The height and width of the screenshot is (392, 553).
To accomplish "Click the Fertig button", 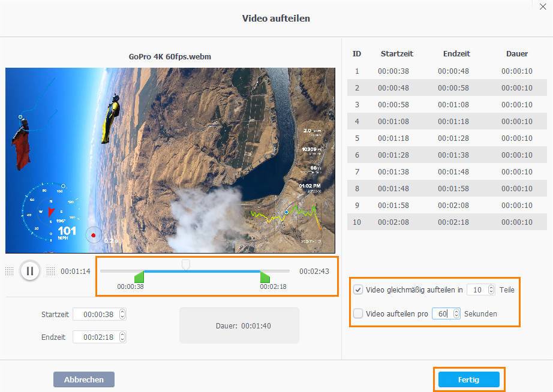I will tap(468, 379).
